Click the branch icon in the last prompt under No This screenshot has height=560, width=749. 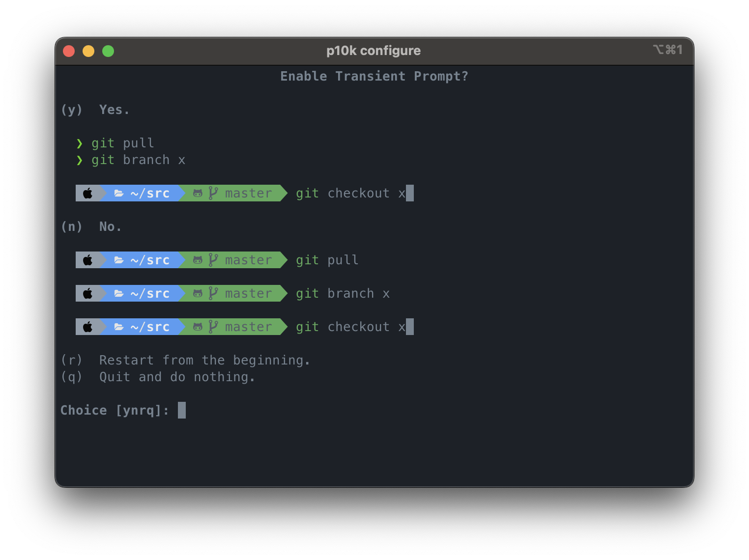tap(213, 327)
